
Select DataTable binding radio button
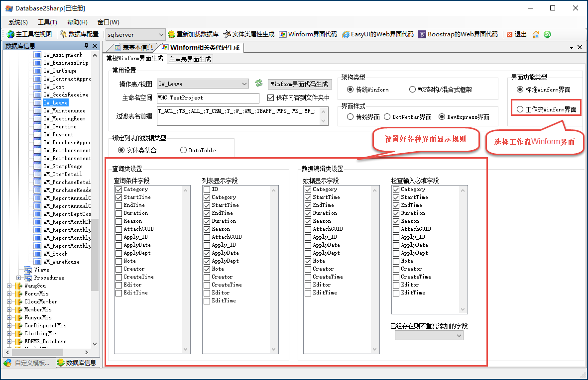pos(183,150)
